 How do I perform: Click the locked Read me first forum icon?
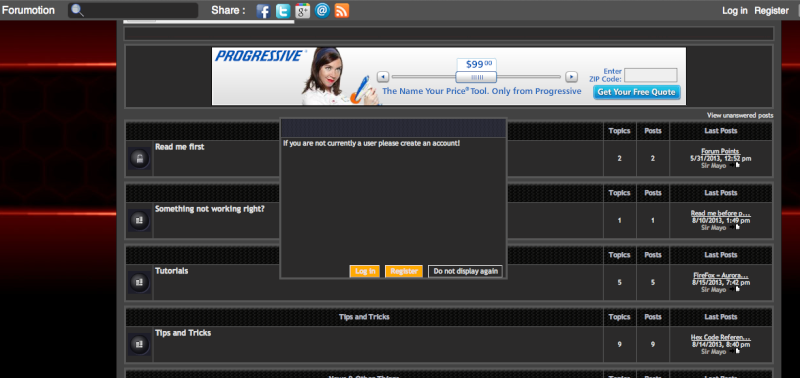click(139, 159)
